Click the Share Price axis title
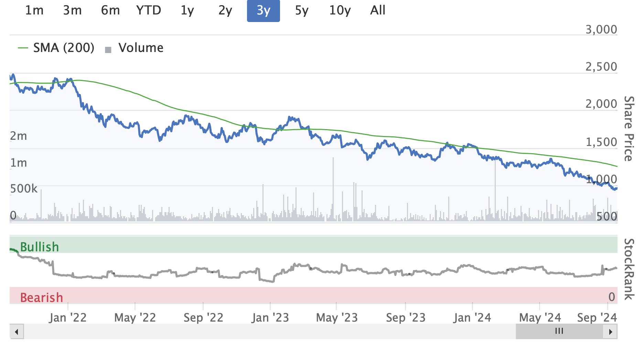Screen dimensions: 644x345 click(629, 128)
